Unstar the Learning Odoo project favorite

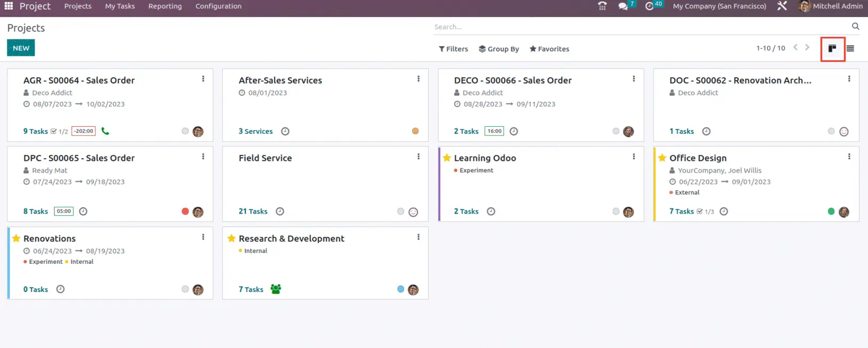tap(447, 158)
